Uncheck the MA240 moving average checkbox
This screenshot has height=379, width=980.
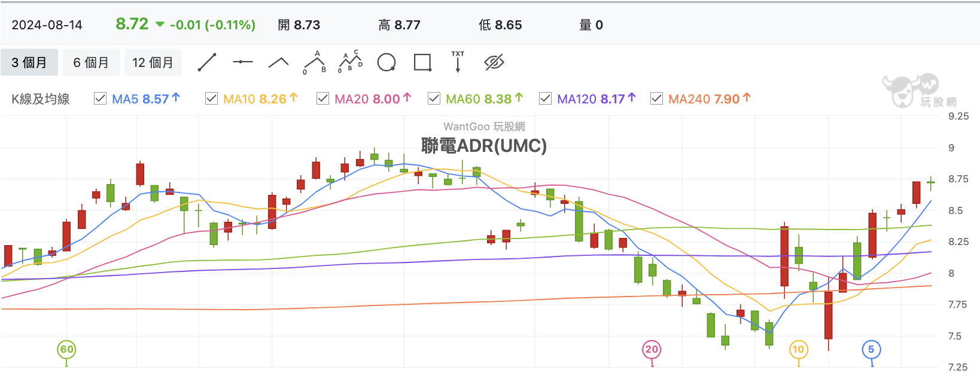click(657, 98)
